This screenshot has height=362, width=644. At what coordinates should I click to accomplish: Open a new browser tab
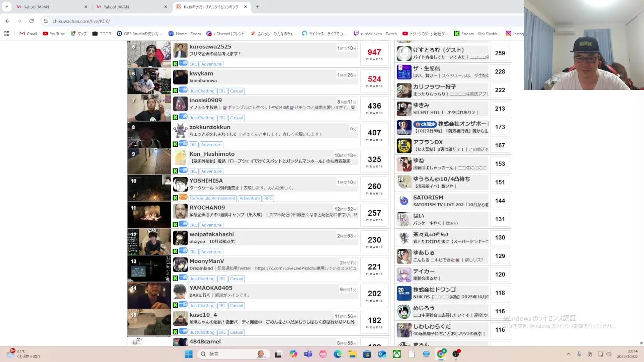(258, 7)
